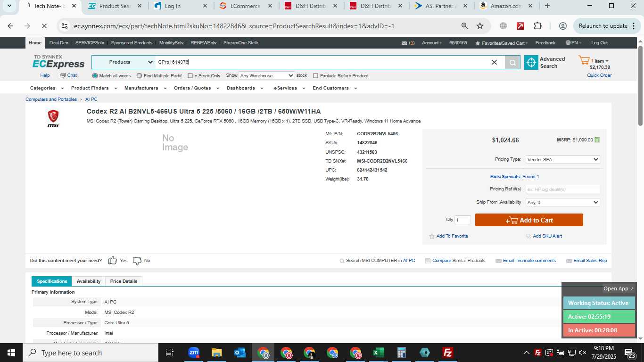Expand Dashboards menu
The height and width of the screenshot is (362, 644).
(x=245, y=88)
